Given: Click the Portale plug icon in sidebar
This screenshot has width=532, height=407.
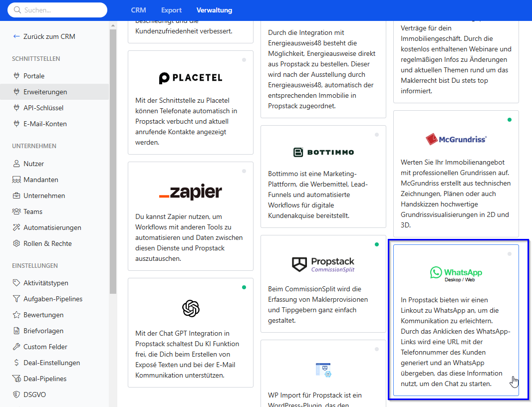Looking at the screenshot, I should click(16, 76).
